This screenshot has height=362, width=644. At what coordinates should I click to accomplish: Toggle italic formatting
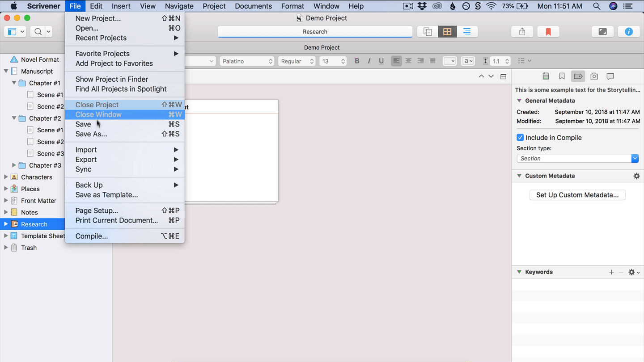[369, 61]
